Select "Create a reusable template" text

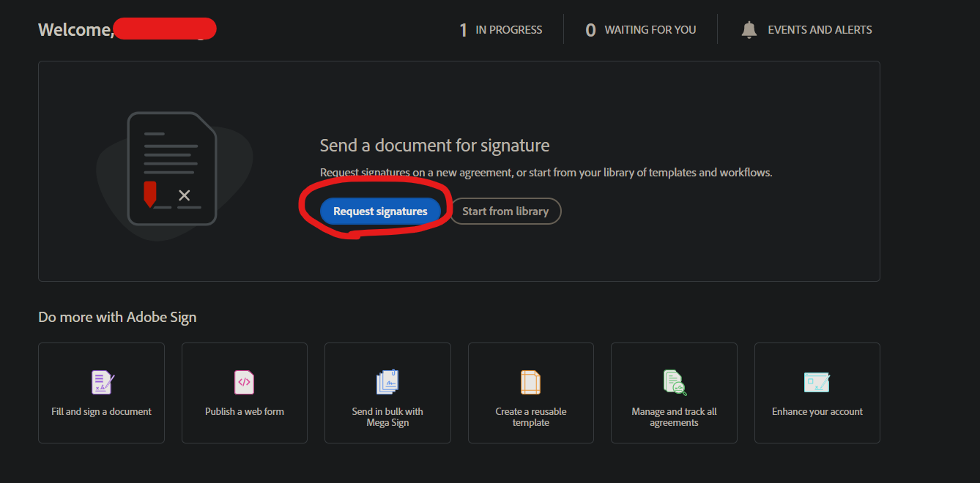pyautogui.click(x=531, y=417)
